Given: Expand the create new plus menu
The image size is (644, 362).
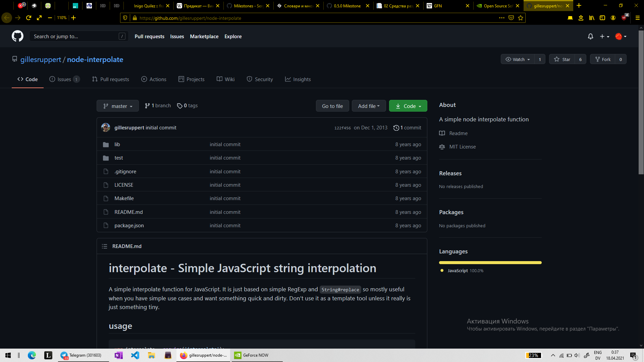Looking at the screenshot, I should click(604, 36).
